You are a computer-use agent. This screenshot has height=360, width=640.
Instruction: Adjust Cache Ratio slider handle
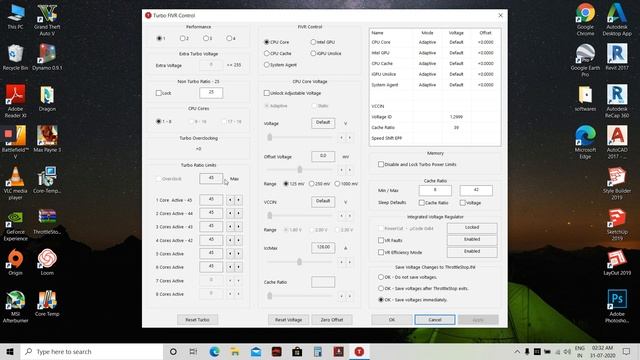(x=269, y=296)
